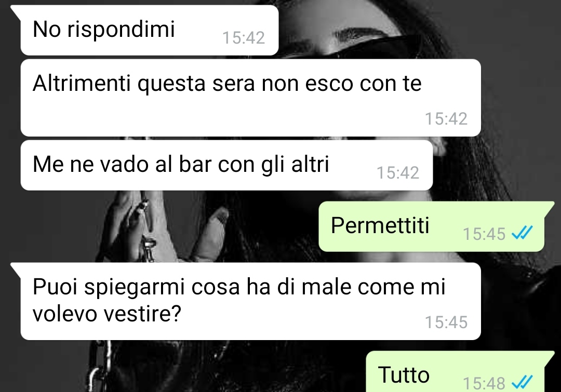Tap the 'Me ne vado al bar con gli altri' message
The image size is (561, 392).
pyautogui.click(x=227, y=165)
